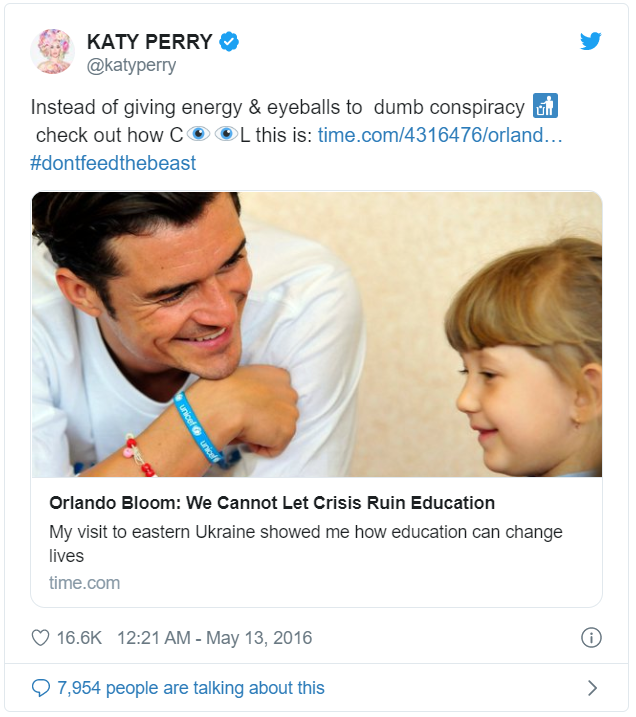Click the speech bubble reply icon

(x=41, y=688)
